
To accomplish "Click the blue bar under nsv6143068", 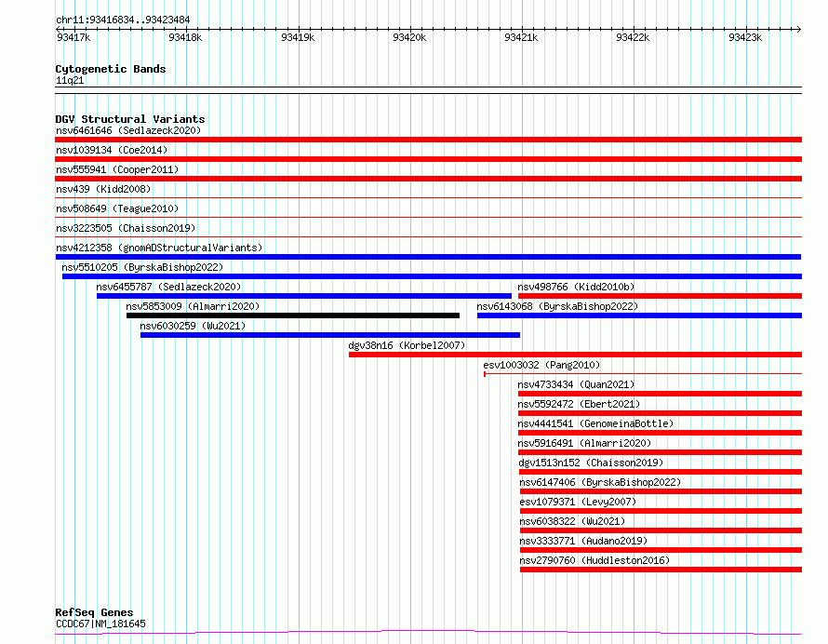I will tap(639, 315).
